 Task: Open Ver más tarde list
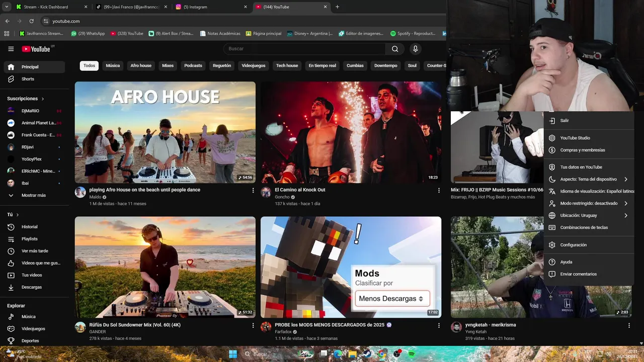[x=34, y=251]
